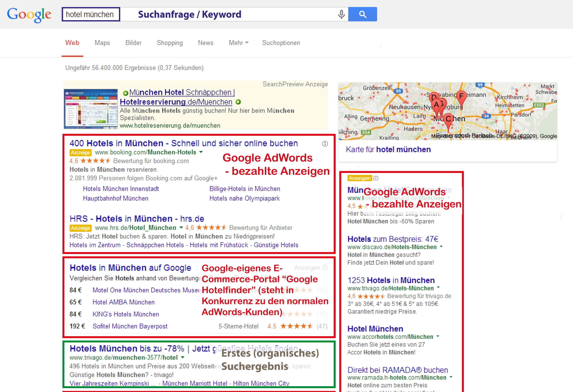573x392 pixels.
Task: Open Karte für hotel münchen link
Action: point(388,149)
